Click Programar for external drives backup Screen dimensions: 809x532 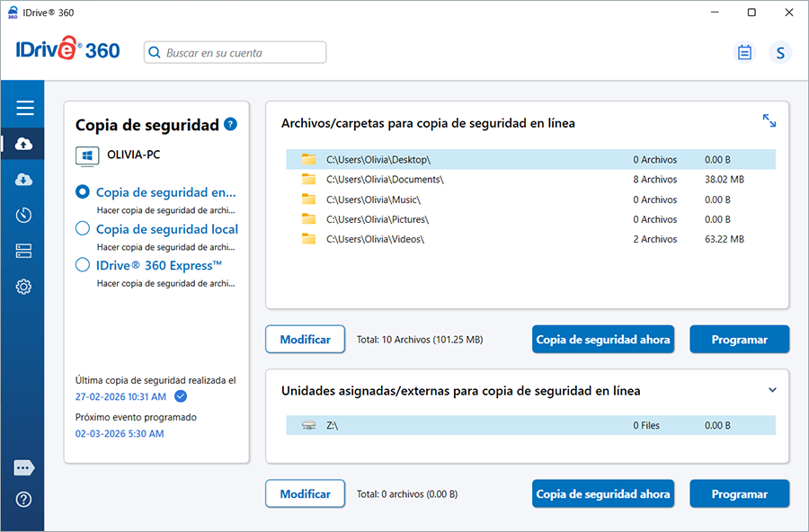[x=739, y=494]
